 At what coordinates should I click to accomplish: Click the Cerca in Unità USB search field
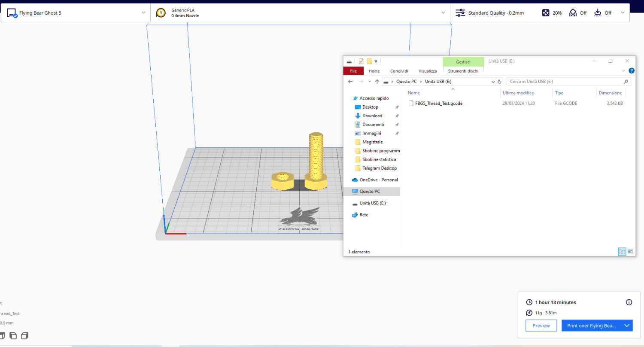tap(565, 82)
